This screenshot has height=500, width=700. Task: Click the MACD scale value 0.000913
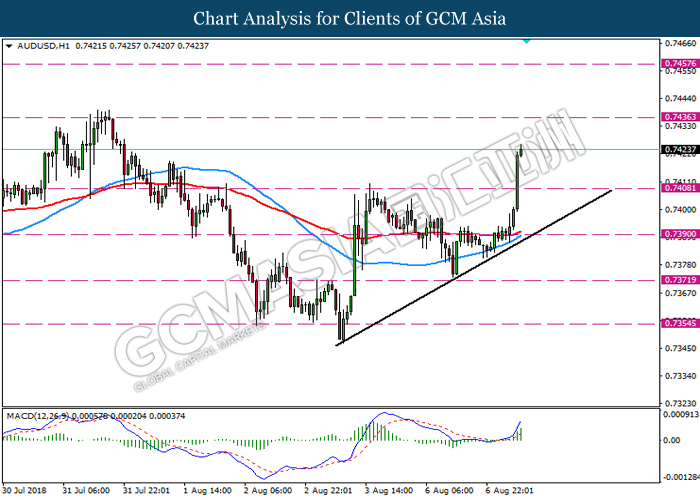681,415
